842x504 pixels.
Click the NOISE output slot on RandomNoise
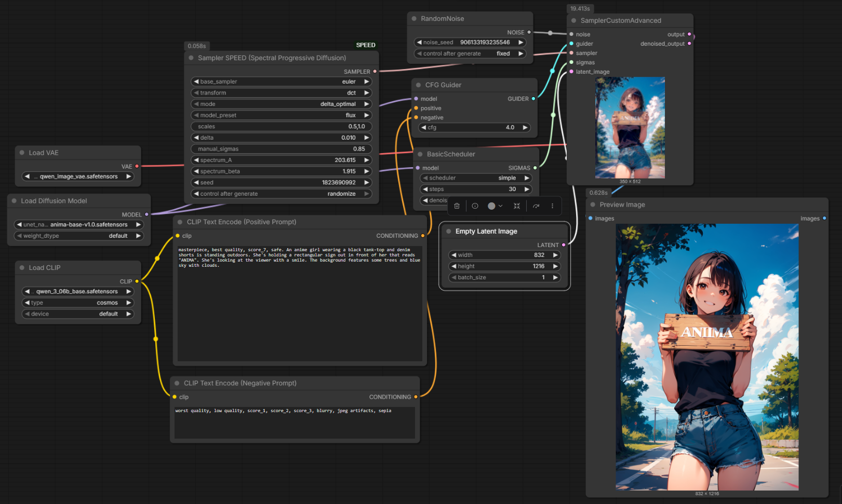[x=529, y=32]
